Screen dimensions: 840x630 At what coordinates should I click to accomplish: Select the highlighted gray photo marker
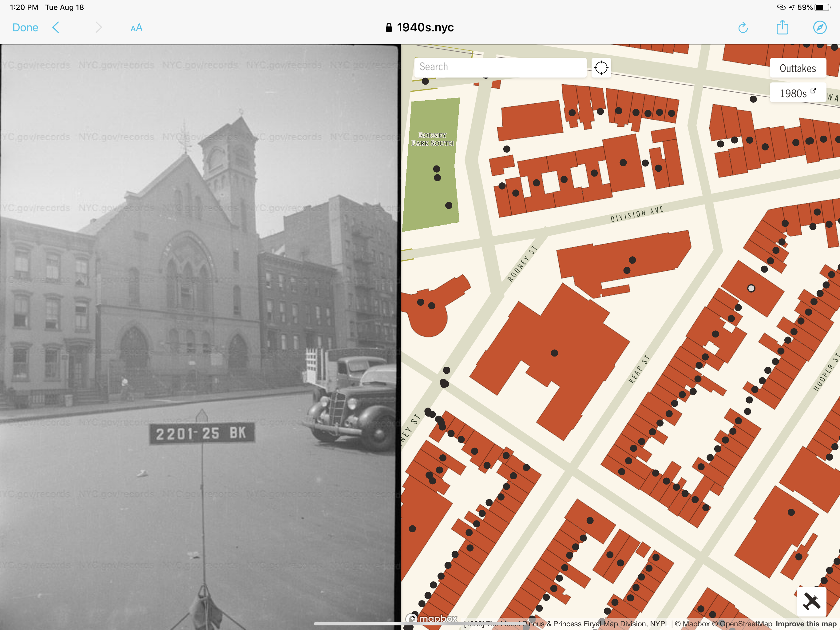pos(751,289)
